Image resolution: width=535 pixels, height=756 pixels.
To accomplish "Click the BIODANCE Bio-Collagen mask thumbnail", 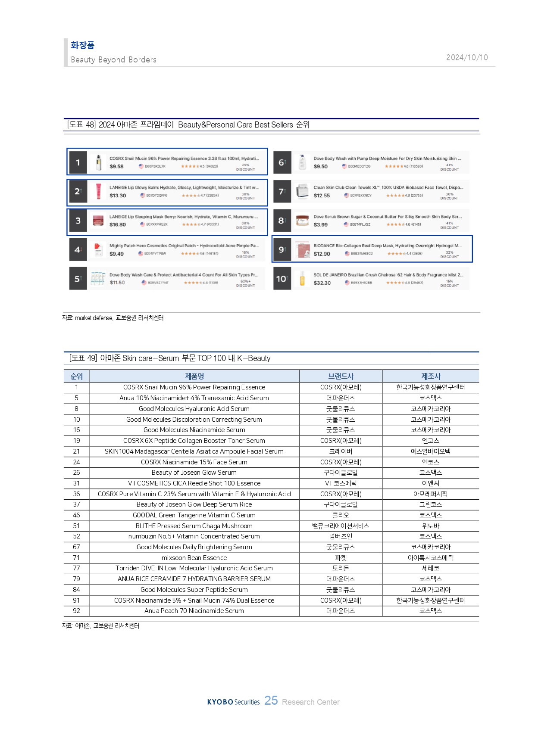I will 303,249.
